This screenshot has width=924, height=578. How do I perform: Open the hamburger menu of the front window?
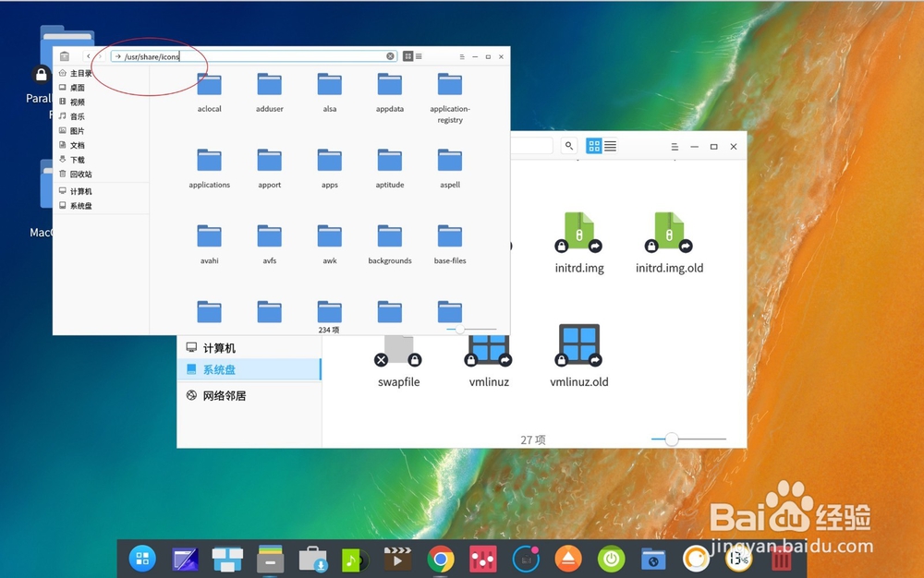tap(460, 56)
